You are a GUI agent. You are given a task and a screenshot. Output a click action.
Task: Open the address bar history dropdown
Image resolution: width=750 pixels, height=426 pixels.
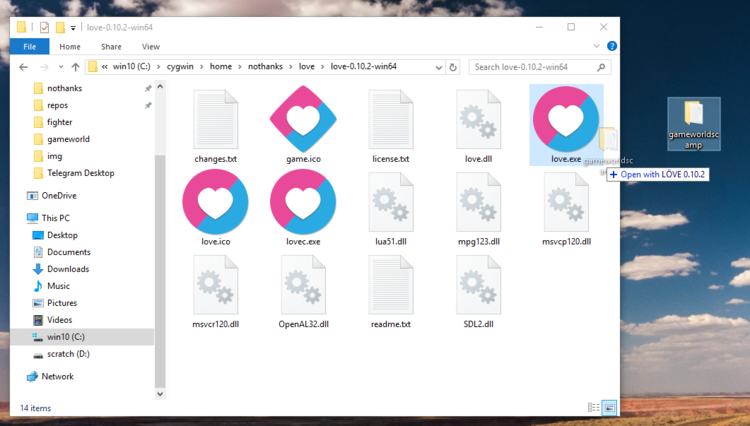coord(439,67)
